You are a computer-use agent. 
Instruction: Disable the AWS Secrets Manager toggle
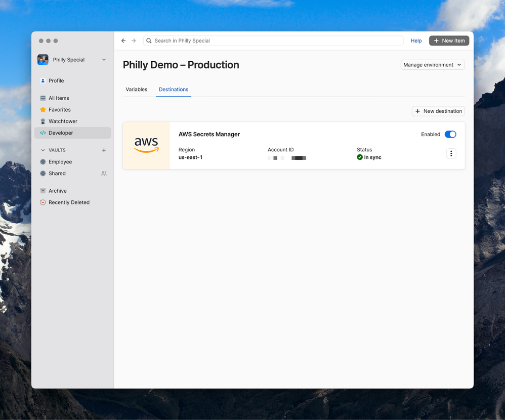click(x=450, y=135)
